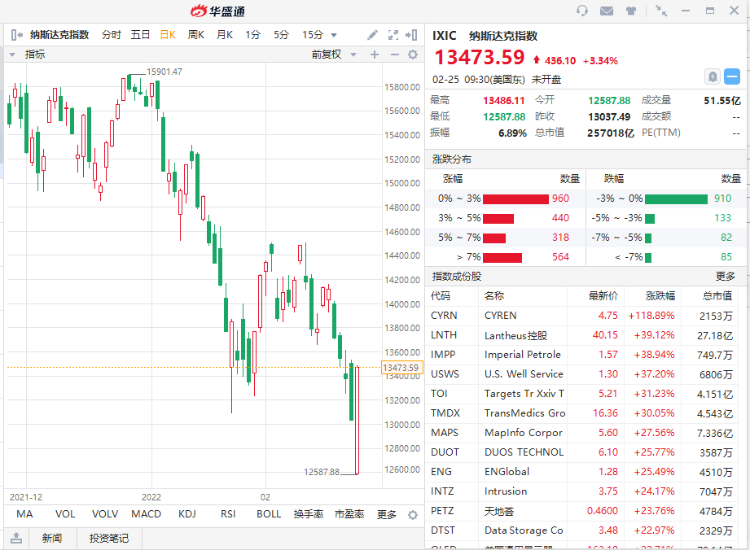Click 更多 link in 指数成份股 header
The image size is (750, 550).
[725, 276]
